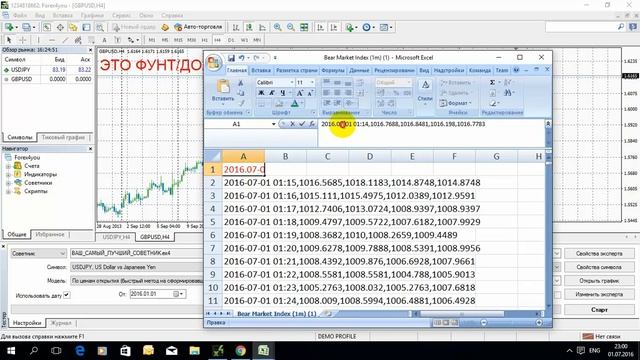Open the Data Window crosshair icon
The width and height of the screenshot is (640, 360).
pos(60,27)
